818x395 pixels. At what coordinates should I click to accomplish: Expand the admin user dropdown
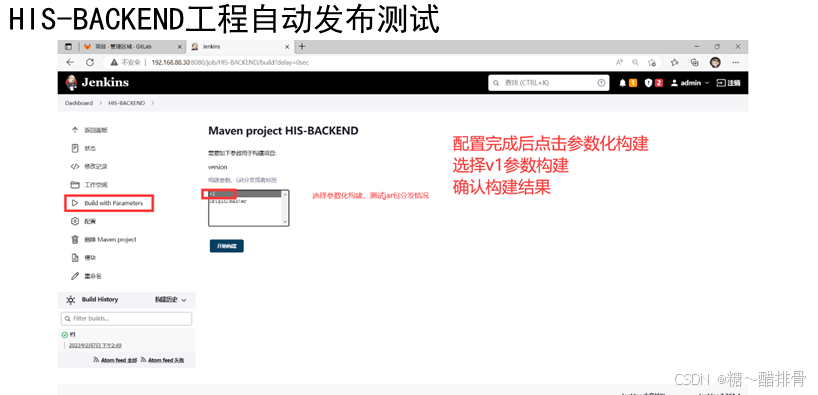690,83
